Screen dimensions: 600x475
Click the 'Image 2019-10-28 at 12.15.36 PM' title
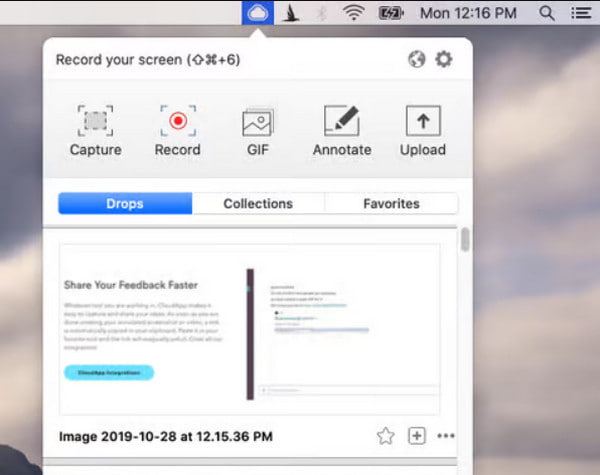166,436
